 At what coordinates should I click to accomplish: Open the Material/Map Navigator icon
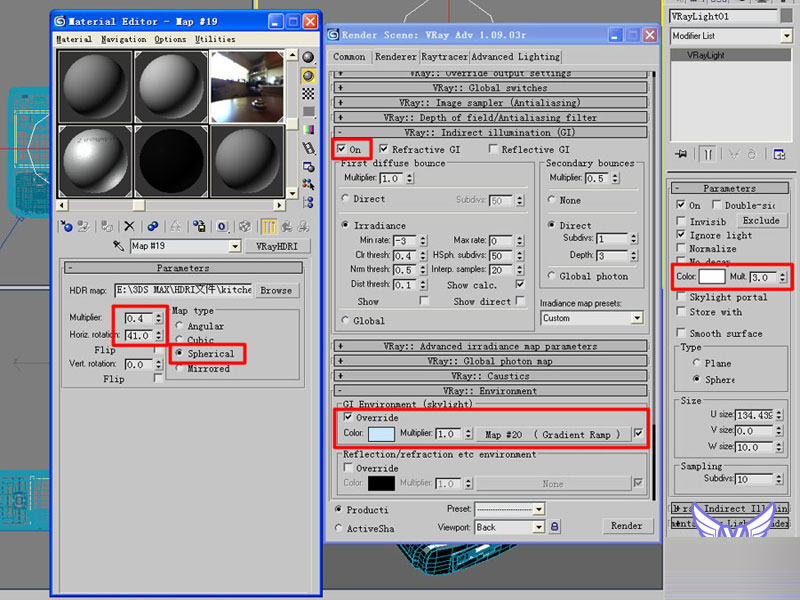pos(308,203)
